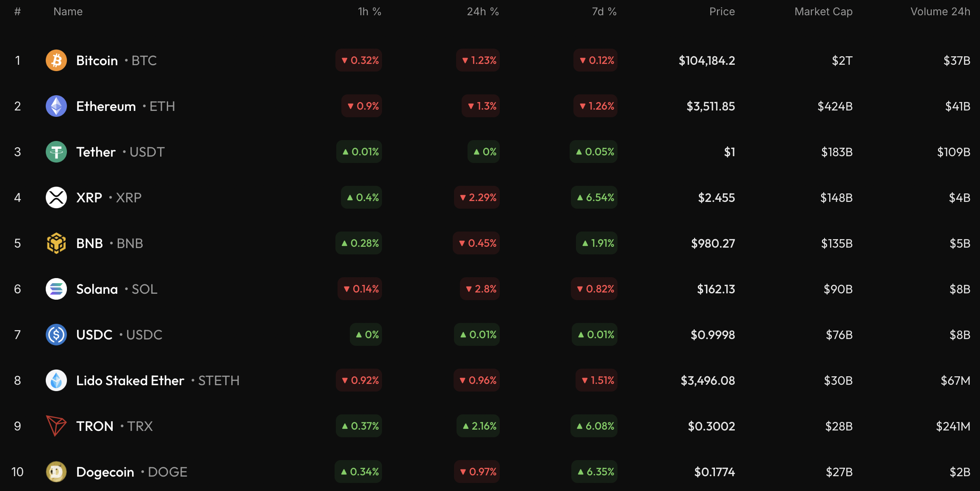Sort by the 1h % column header
Screen dimensions: 980x491
pos(369,12)
